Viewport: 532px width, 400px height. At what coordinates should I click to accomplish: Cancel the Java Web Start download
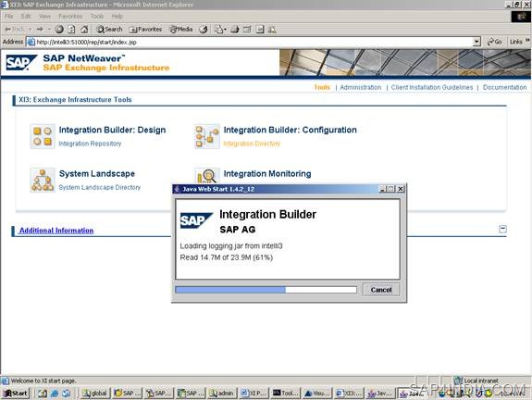pos(381,290)
